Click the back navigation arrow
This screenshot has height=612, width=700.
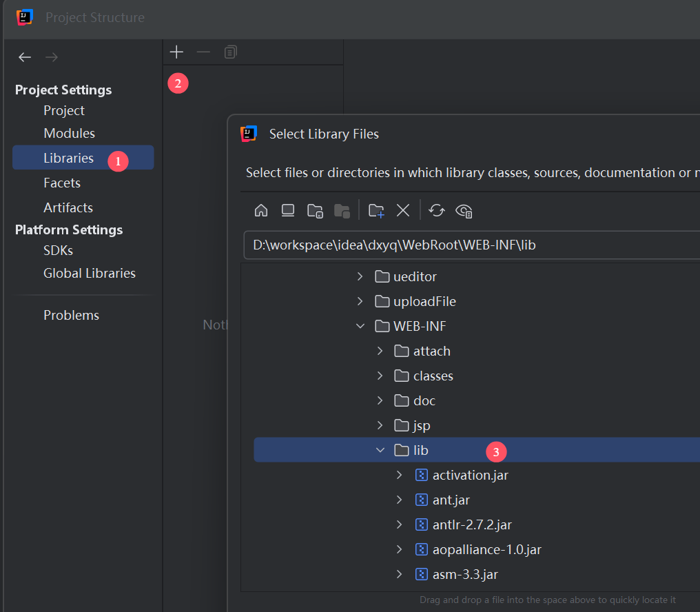(25, 57)
